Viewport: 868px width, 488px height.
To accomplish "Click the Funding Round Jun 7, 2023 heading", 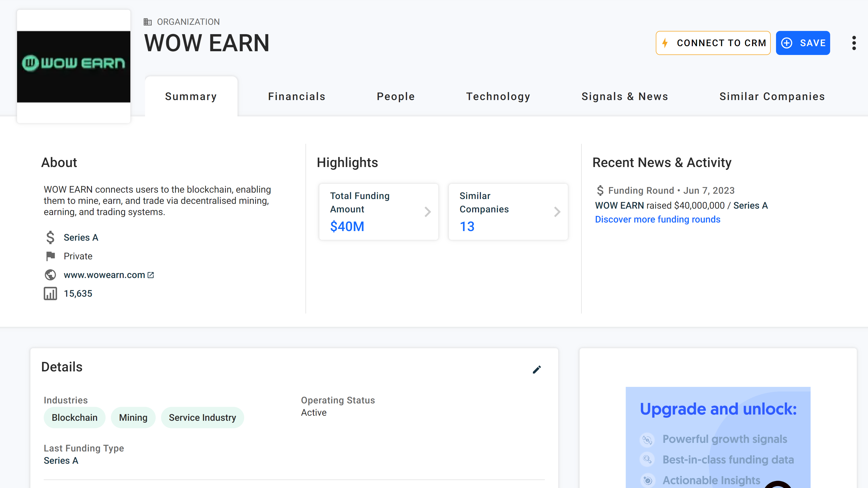I will tap(671, 190).
